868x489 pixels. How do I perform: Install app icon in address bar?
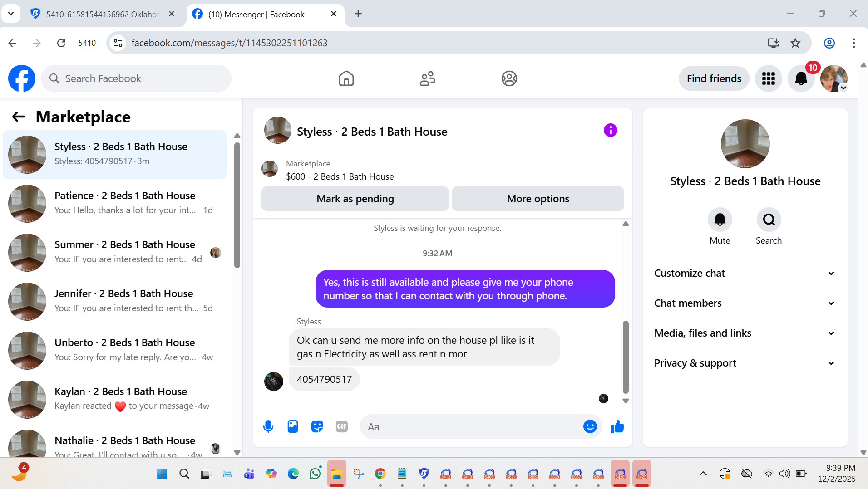773,43
